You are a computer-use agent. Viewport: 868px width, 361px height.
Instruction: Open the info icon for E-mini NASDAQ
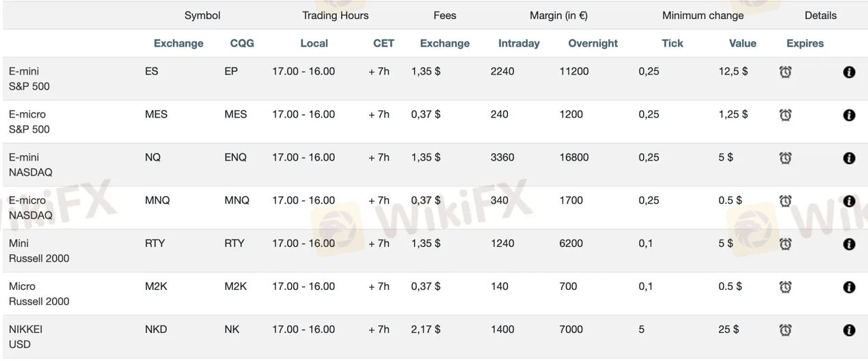click(849, 158)
